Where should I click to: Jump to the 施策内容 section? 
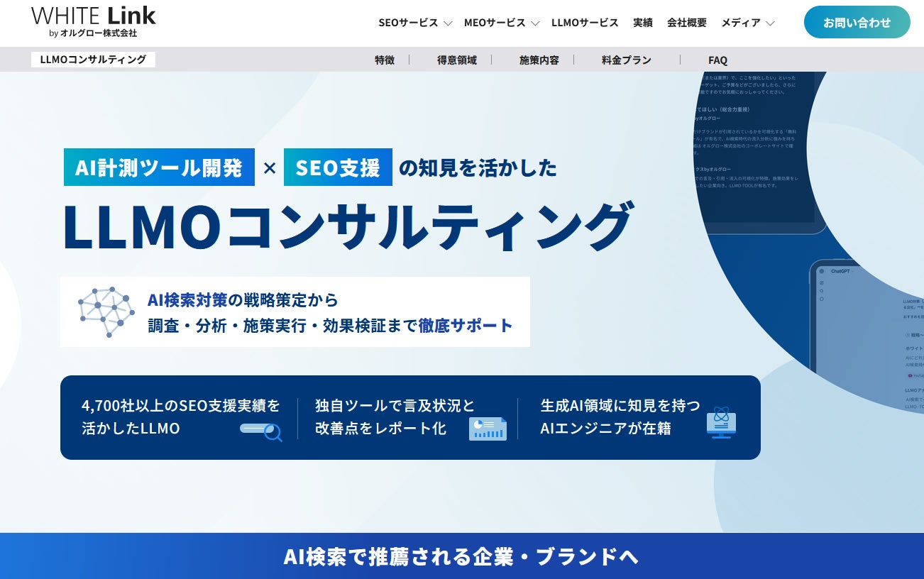tap(539, 60)
